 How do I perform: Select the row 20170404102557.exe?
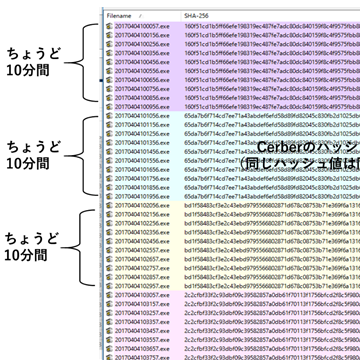[233, 250]
